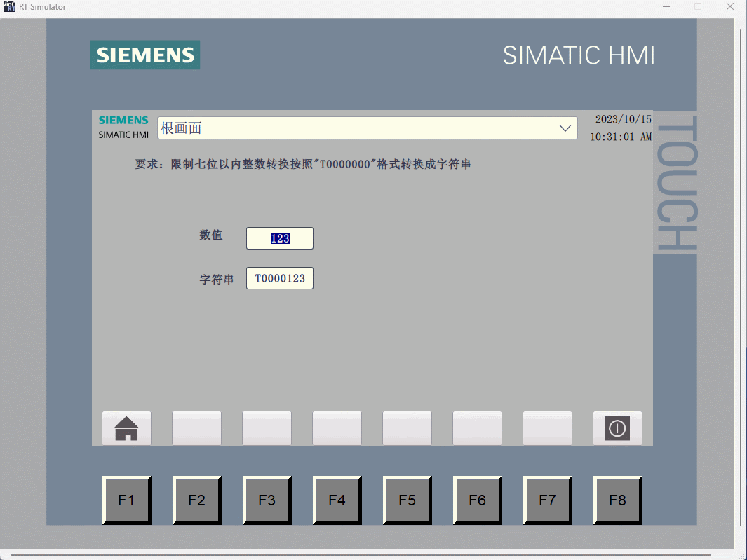
Task: Click the SIMATIC HMI logo in the panel corner
Action: tap(123, 126)
